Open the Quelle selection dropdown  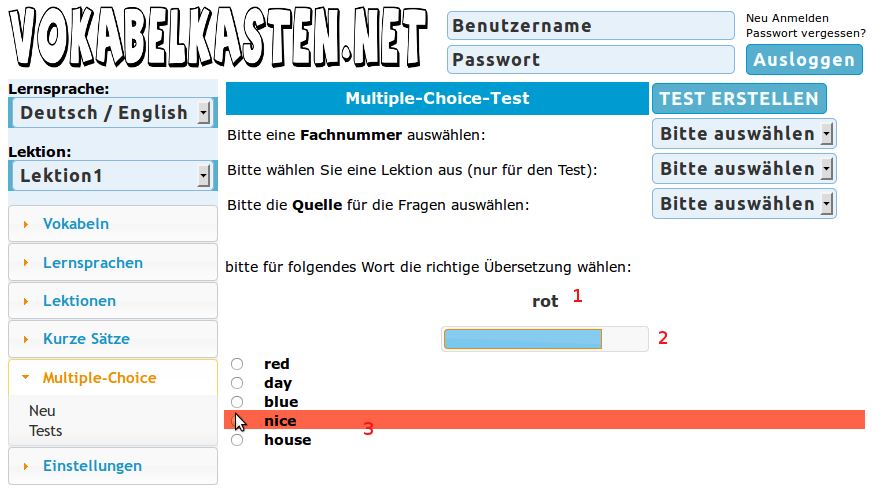[x=744, y=204]
